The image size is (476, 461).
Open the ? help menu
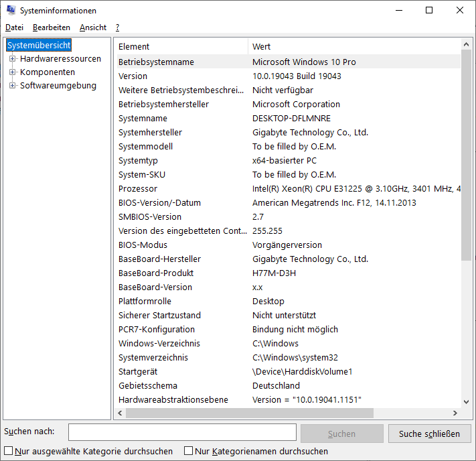click(x=117, y=27)
